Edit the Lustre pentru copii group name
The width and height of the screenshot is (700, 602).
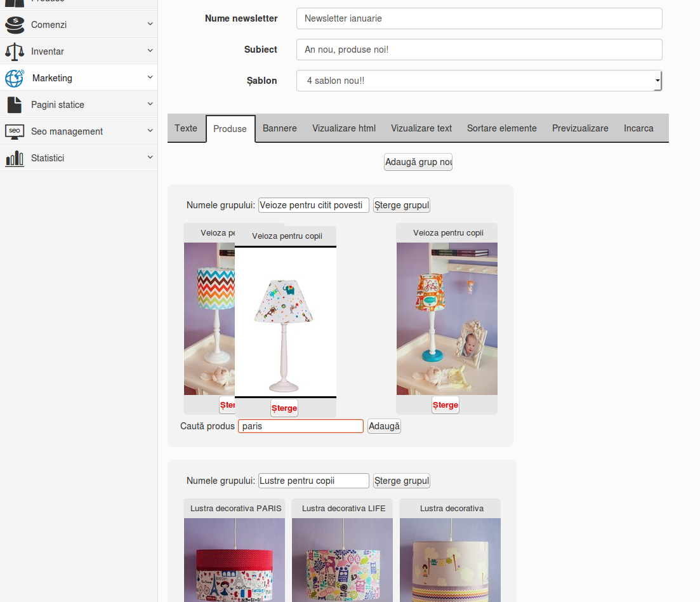pos(314,481)
